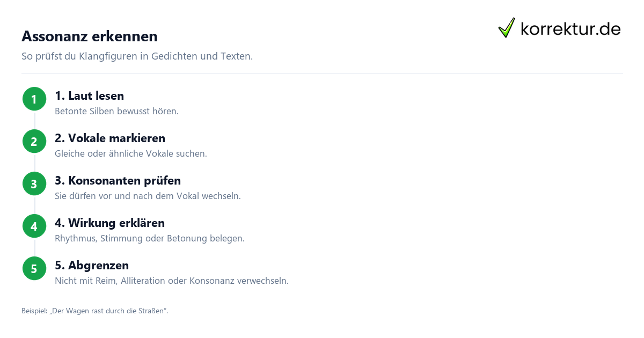The height and width of the screenshot is (338, 644).
Task: Click the green step 4 circle
Action: 34,226
